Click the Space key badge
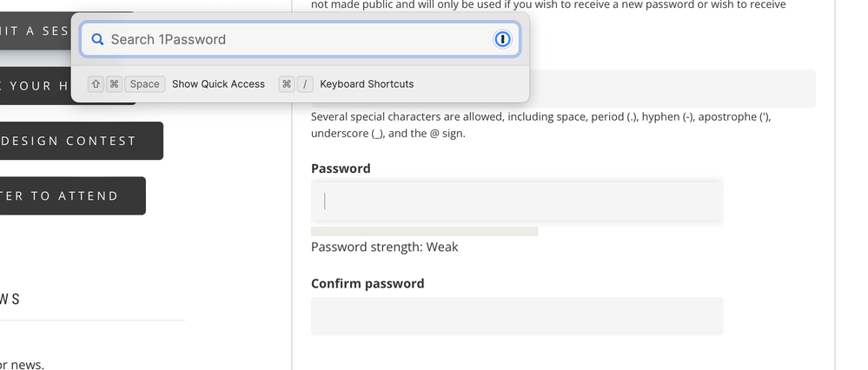This screenshot has height=370, width=868. pos(144,84)
